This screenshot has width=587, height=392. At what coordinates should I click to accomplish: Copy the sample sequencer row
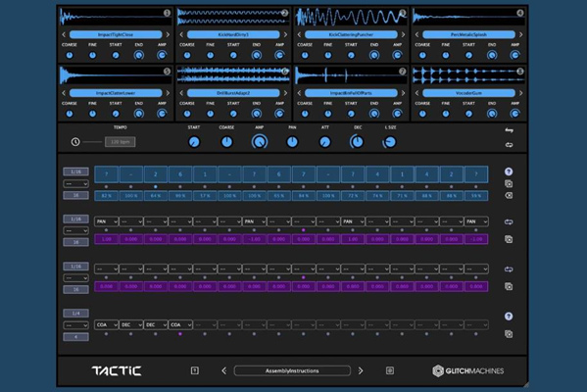point(509,184)
